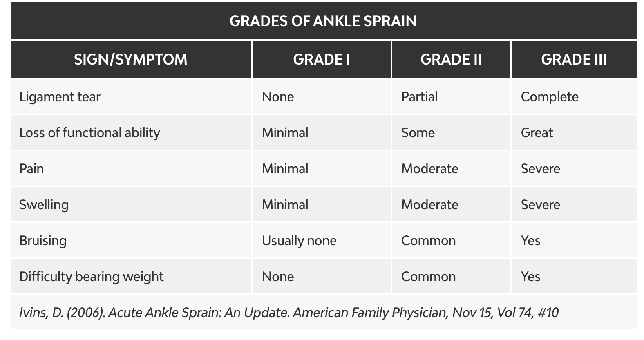This screenshot has width=644, height=340.
Task: Click the Ivins 2006 citation footnote
Action: coord(288,313)
